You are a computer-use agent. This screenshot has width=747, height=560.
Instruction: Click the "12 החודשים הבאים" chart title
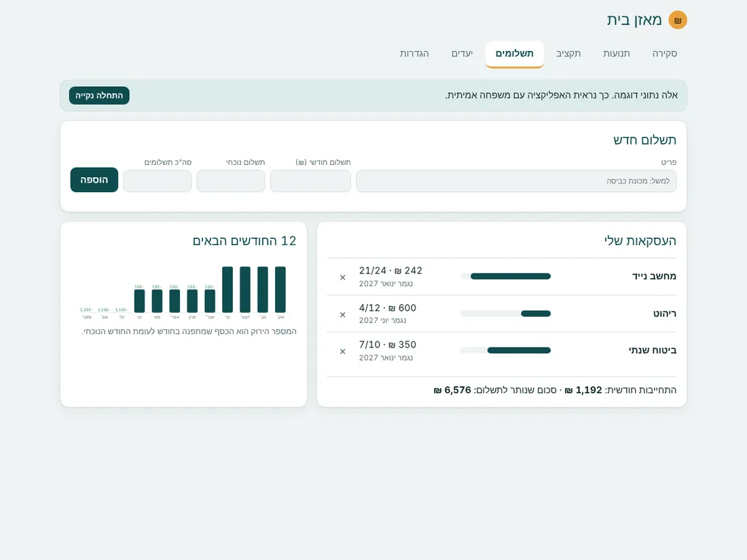244,241
